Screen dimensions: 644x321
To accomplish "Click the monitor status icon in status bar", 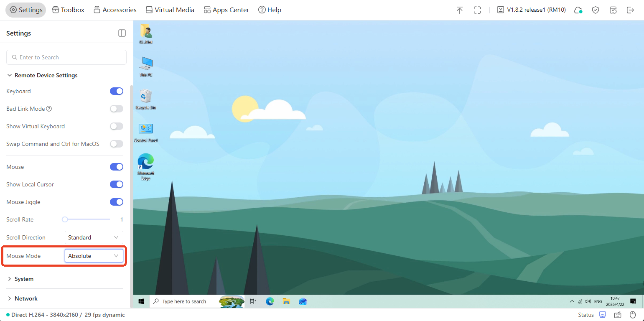I will coord(603,315).
